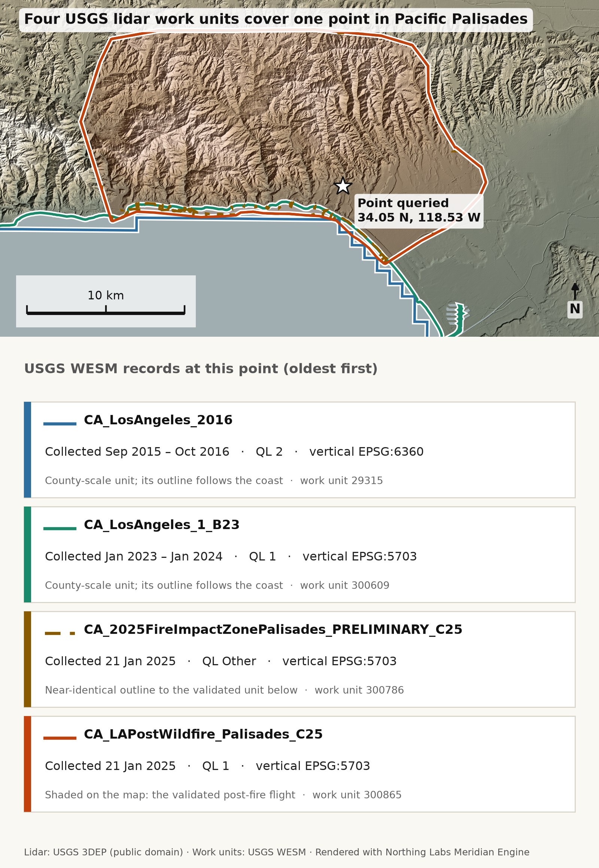The width and height of the screenshot is (599, 868).
Task: Click 'work unit 300786' text
Action: [x=359, y=690]
